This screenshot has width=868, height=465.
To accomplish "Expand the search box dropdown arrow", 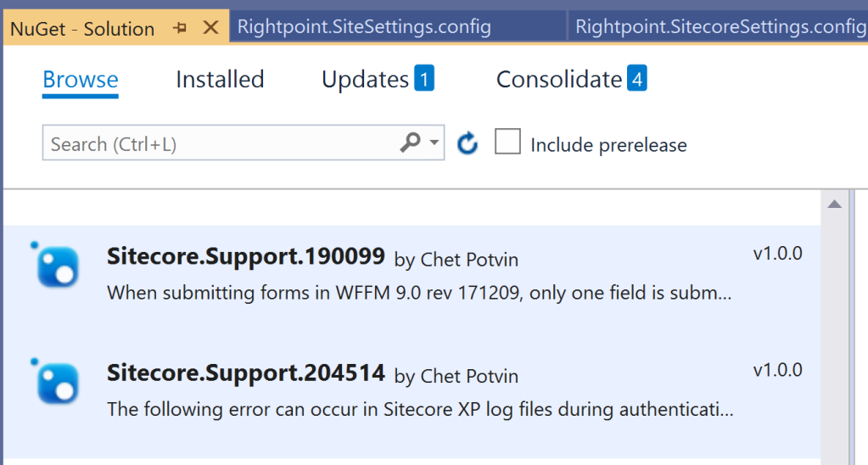I will 434,143.
